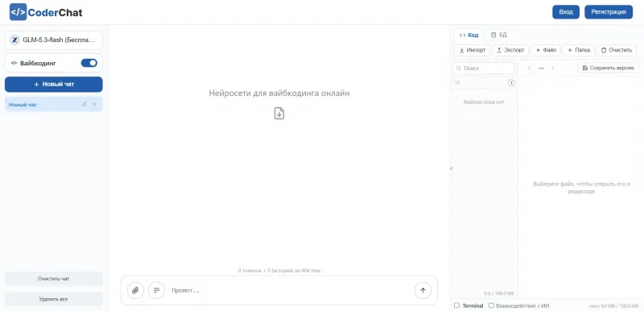Image resolution: width=644 pixels, height=311 pixels.
Task: Switch to the Код tab
Action: [469, 35]
